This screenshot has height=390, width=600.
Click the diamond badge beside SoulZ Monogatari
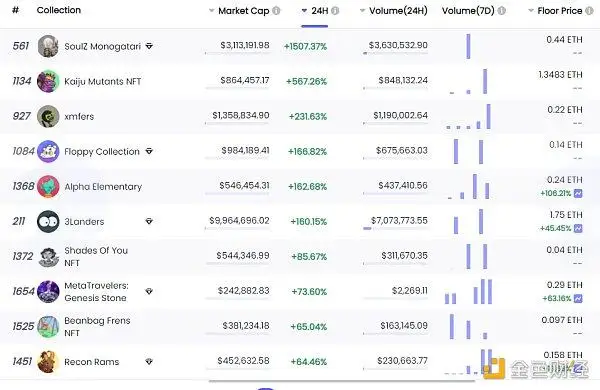[149, 46]
